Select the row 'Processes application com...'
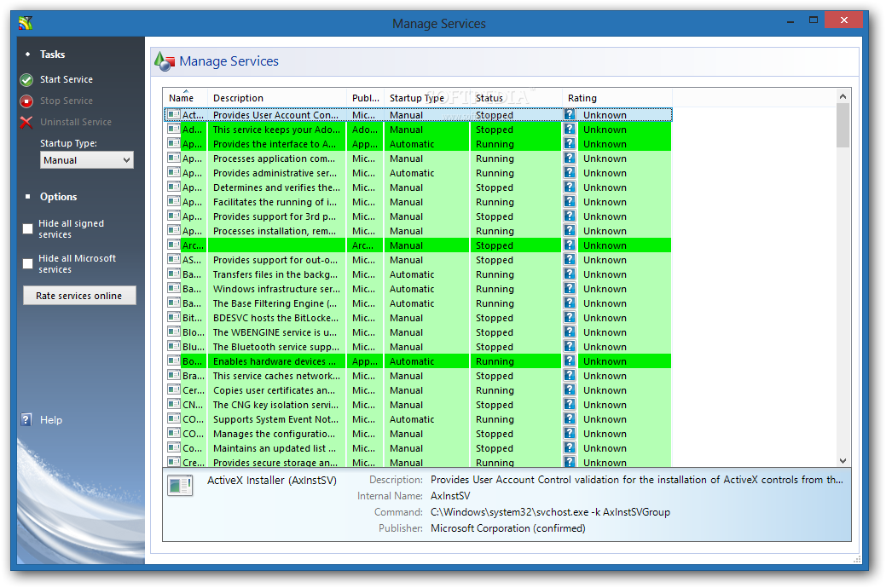Image resolution: width=886 pixels, height=588 pixels. pos(418,159)
